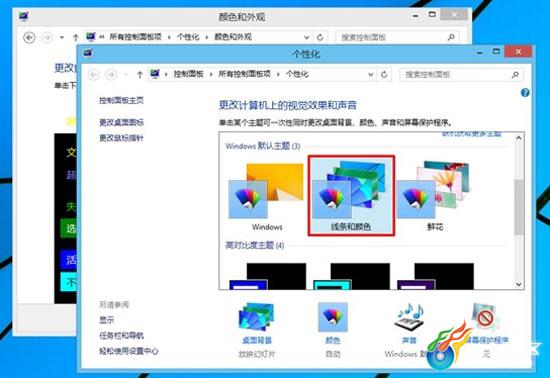Click the 桌面背景 link text
This screenshot has width=550, height=378.
coord(257,340)
